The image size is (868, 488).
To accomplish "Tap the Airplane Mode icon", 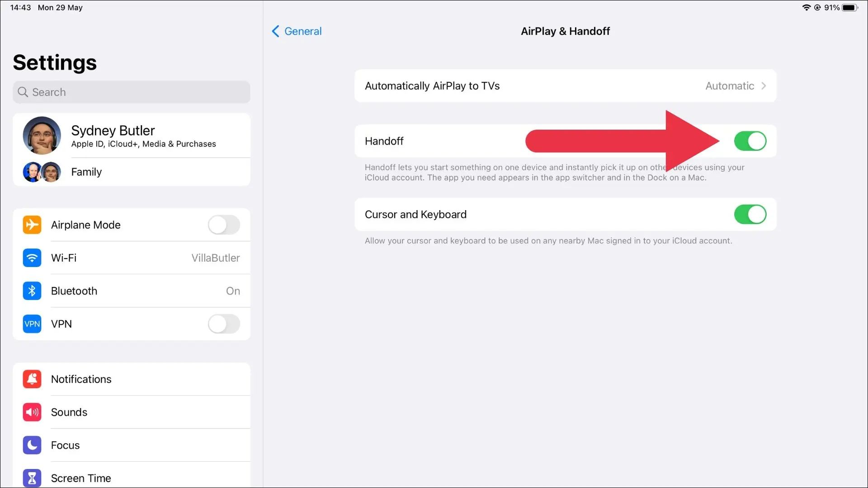I will click(32, 225).
